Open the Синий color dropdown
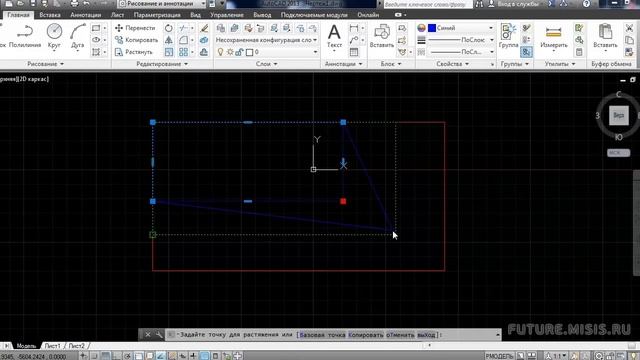The image size is (640, 360). [460, 28]
